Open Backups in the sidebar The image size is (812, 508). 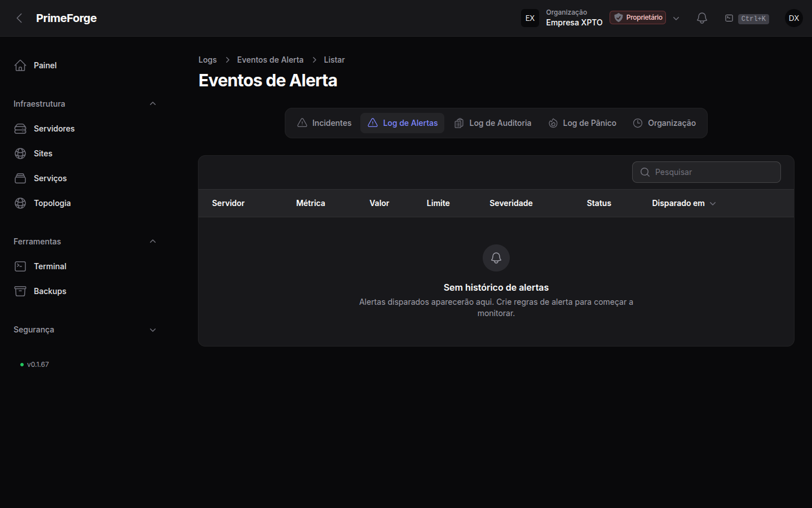(x=85, y=291)
